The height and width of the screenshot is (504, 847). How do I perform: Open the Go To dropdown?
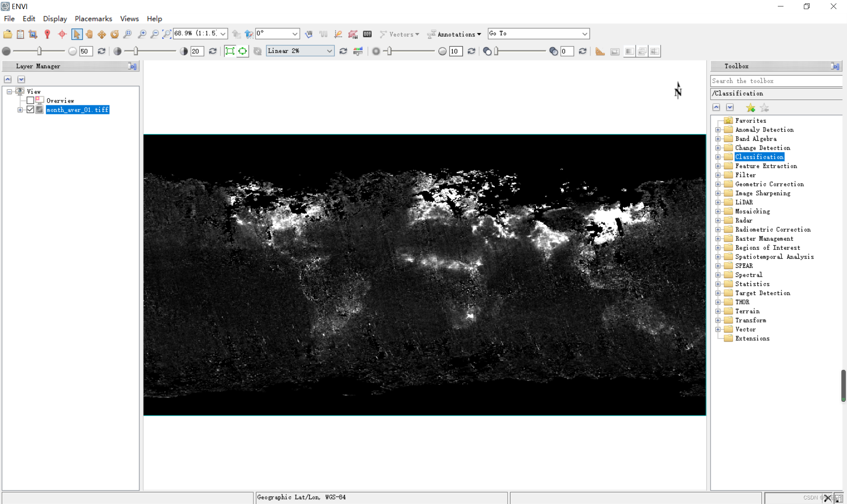click(x=585, y=34)
